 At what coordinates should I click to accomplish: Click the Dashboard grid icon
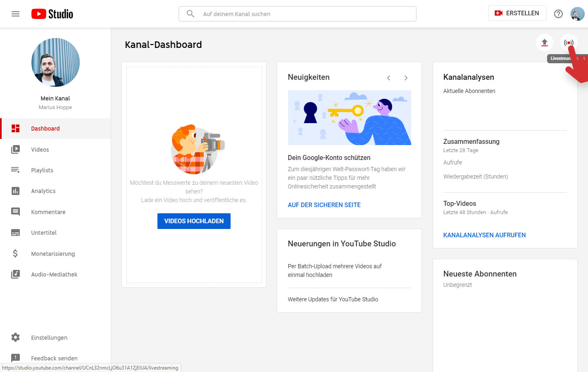(15, 129)
